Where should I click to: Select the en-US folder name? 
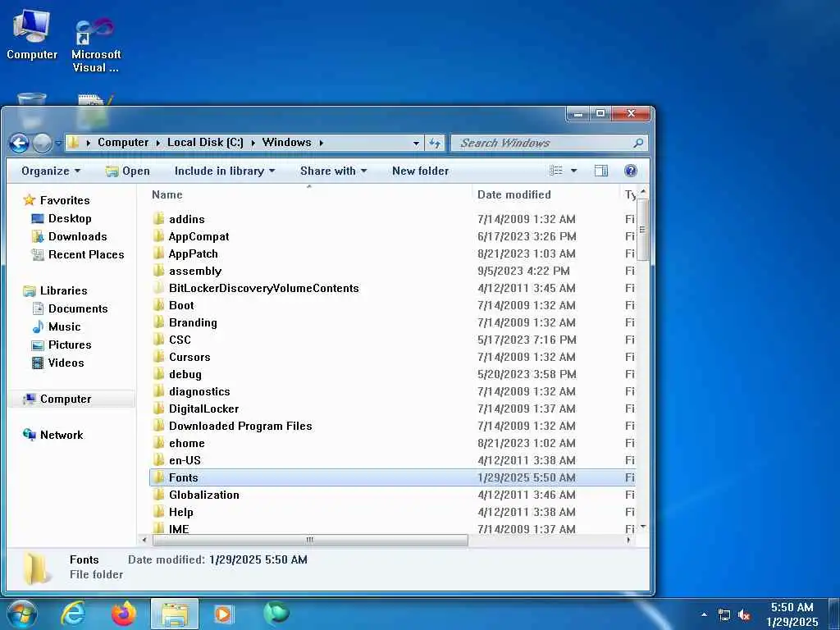point(185,460)
